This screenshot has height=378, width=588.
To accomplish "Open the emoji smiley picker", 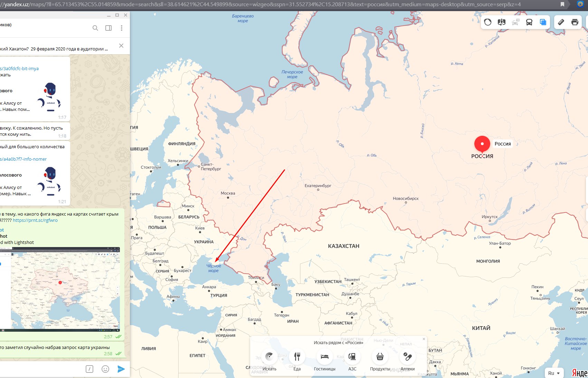I will coord(105,369).
